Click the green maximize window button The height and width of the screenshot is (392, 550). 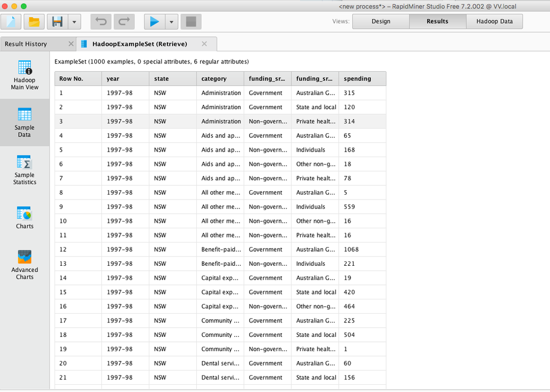pos(24,6)
